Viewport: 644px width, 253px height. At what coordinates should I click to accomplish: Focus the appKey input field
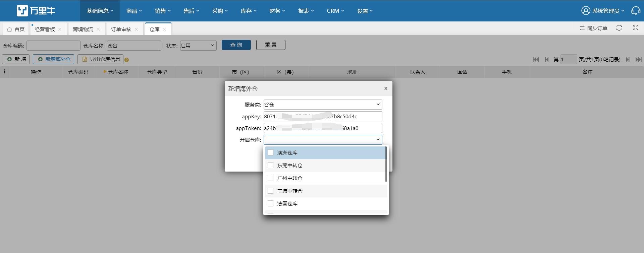pos(323,116)
